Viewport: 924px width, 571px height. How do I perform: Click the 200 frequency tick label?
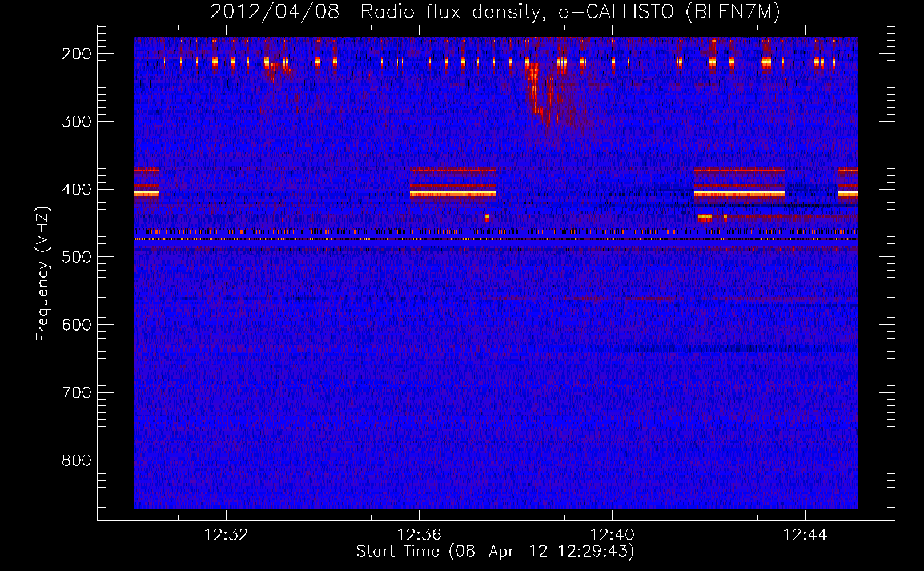pyautogui.click(x=77, y=54)
